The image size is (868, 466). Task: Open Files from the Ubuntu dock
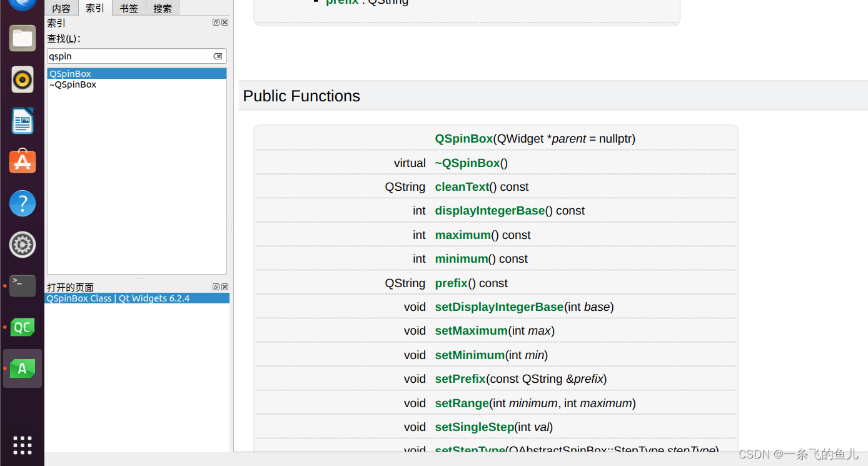[x=23, y=38]
